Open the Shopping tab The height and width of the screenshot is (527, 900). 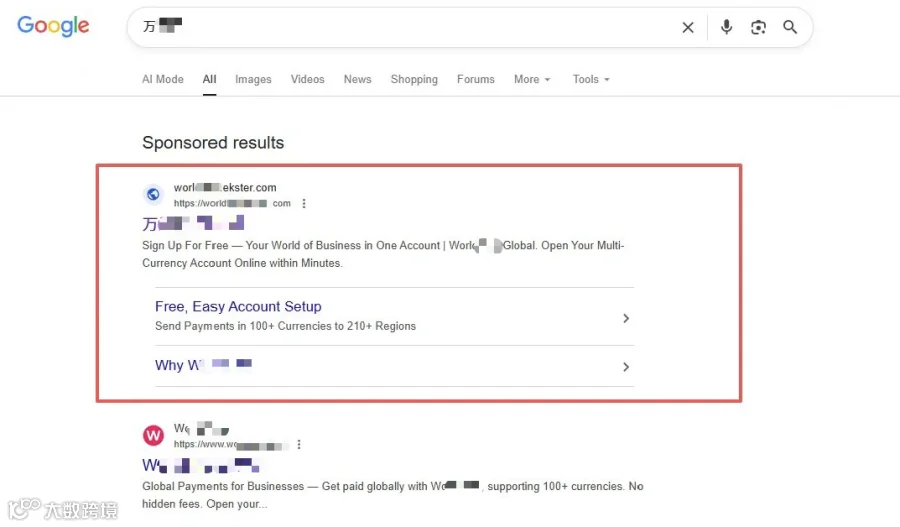[x=414, y=79]
